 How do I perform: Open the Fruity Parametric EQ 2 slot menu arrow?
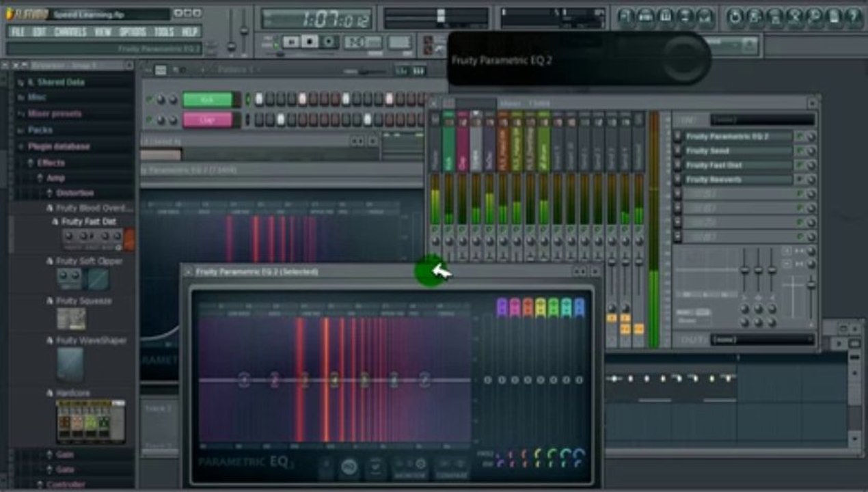[677, 136]
